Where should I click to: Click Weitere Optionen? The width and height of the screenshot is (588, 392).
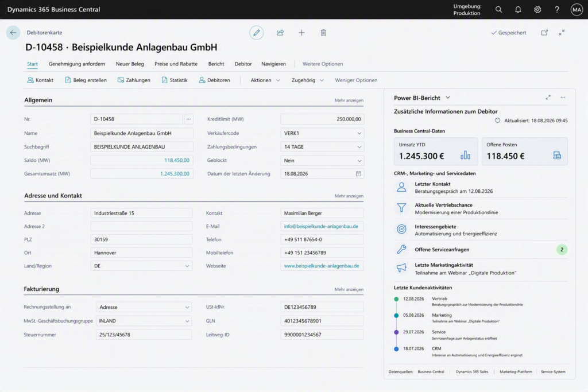[x=323, y=64]
